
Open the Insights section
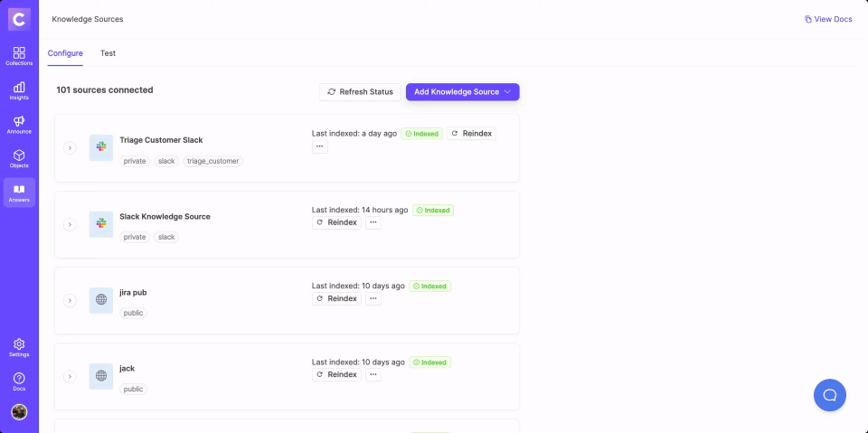tap(19, 90)
